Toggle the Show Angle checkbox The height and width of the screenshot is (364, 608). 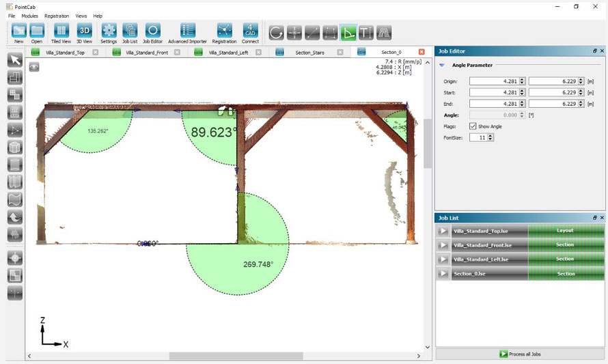click(x=473, y=126)
